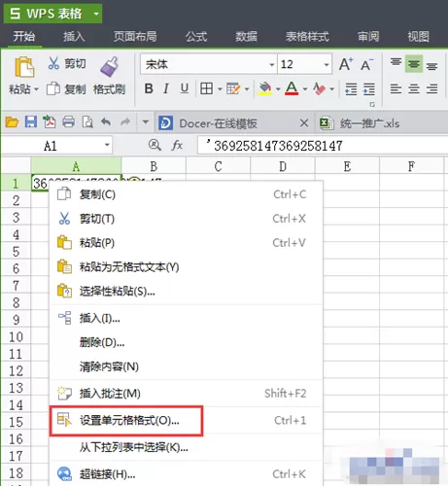
Task: Click the formula bar input field
Action: click(x=323, y=146)
